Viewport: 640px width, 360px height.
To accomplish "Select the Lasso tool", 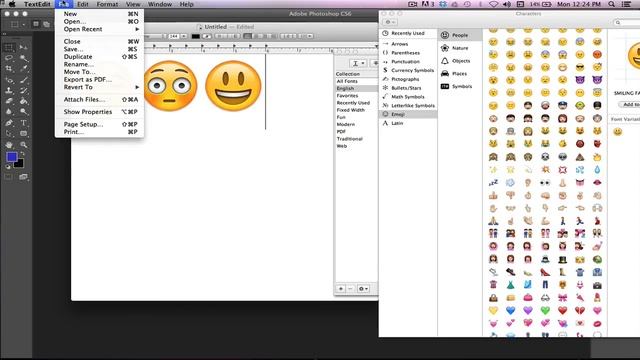I will click(9, 58).
